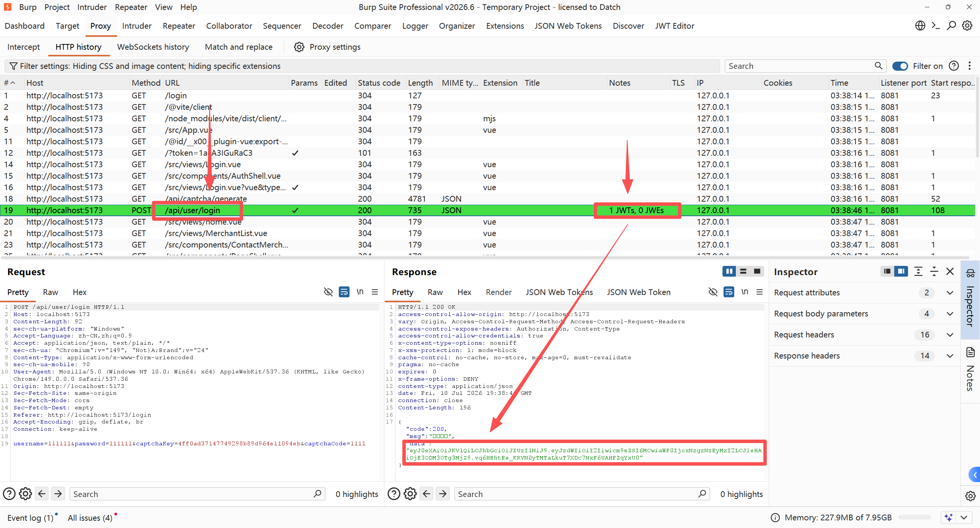
Task: Switch request view to Raw
Action: click(x=50, y=292)
